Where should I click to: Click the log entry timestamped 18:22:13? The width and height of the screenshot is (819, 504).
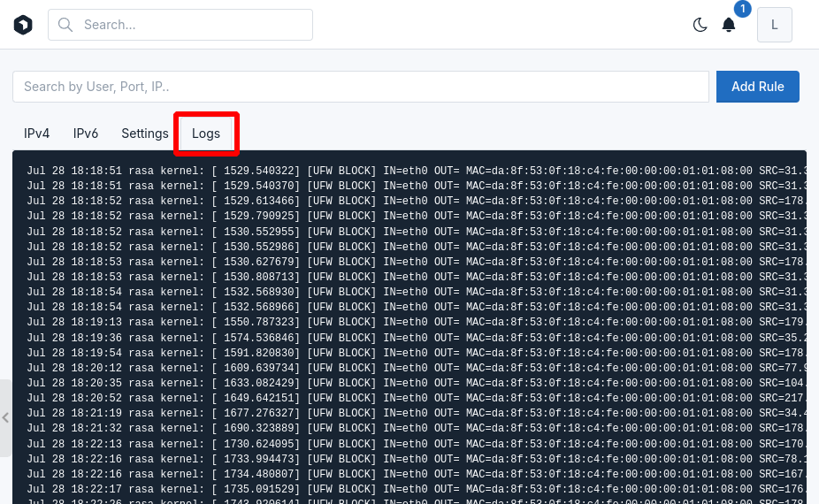coord(416,443)
